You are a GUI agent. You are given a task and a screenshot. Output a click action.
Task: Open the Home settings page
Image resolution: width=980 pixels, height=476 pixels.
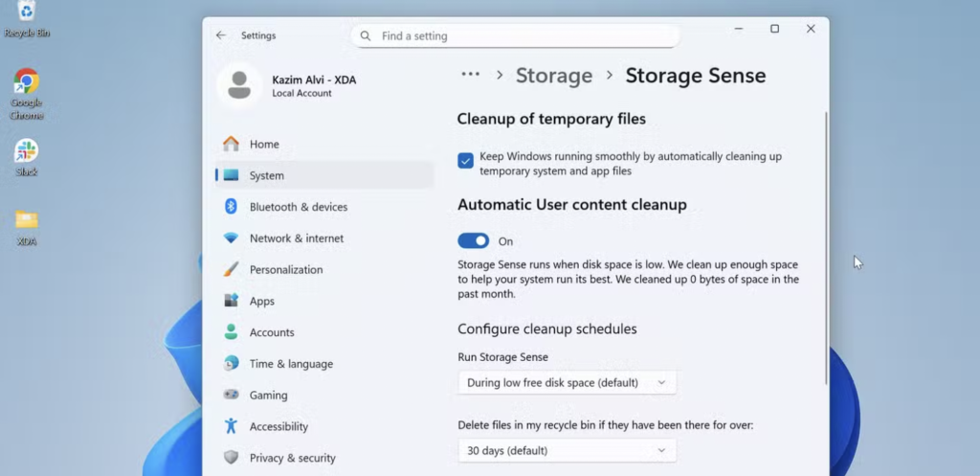264,145
